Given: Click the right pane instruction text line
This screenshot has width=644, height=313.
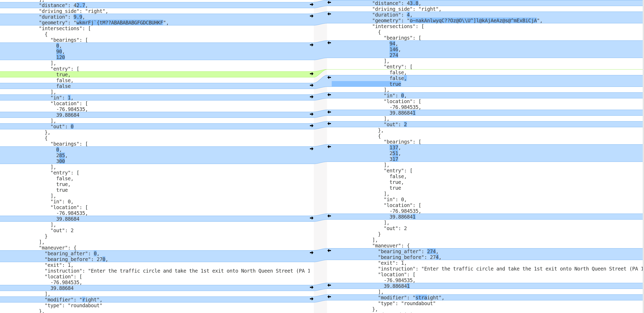Looking at the screenshot, I should click(x=499, y=269).
